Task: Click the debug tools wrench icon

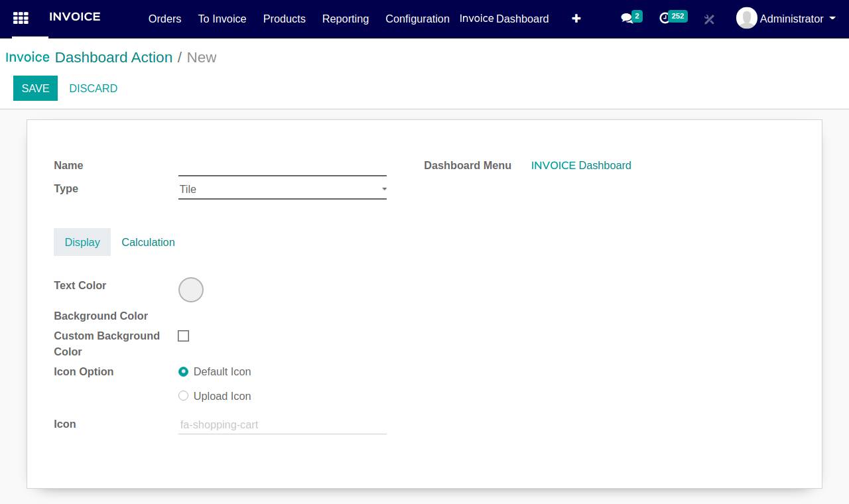Action: [709, 19]
